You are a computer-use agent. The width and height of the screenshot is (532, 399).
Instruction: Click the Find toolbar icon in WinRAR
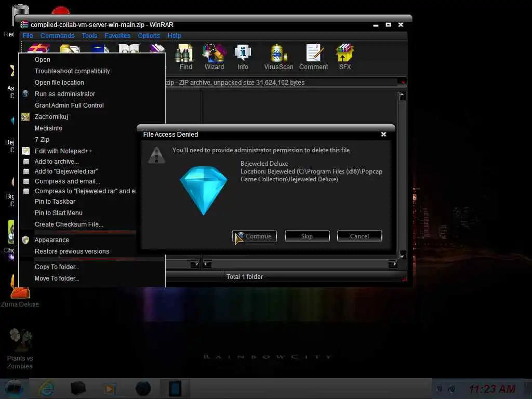tap(185, 57)
